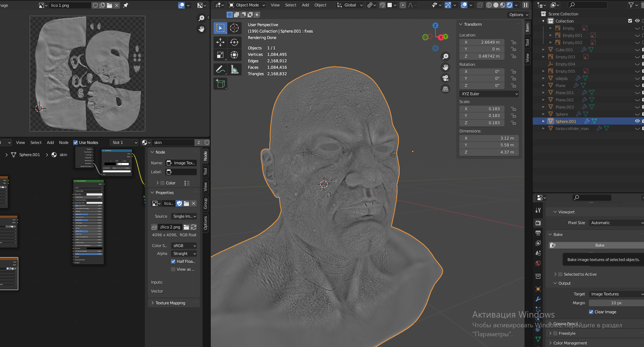Select the 3D Cursor tool
Image resolution: width=644 pixels, height=347 pixels.
(234, 28)
